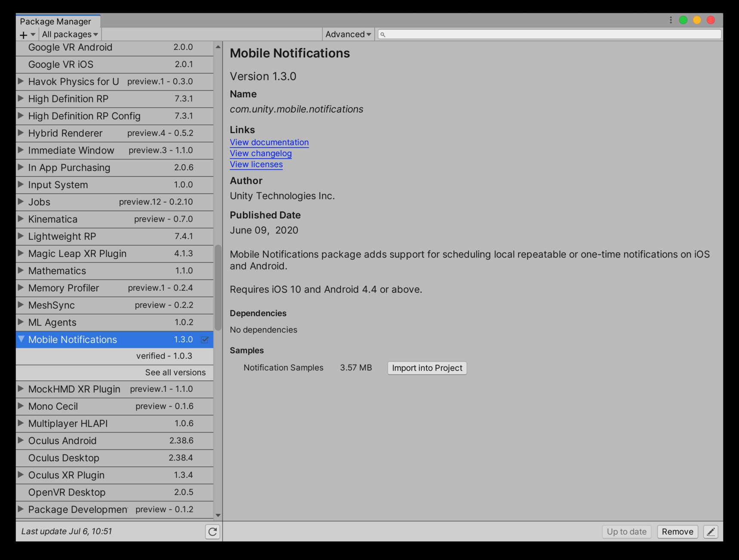This screenshot has height=560, width=739.
Task: Open the Advanced dropdown
Action: (348, 34)
